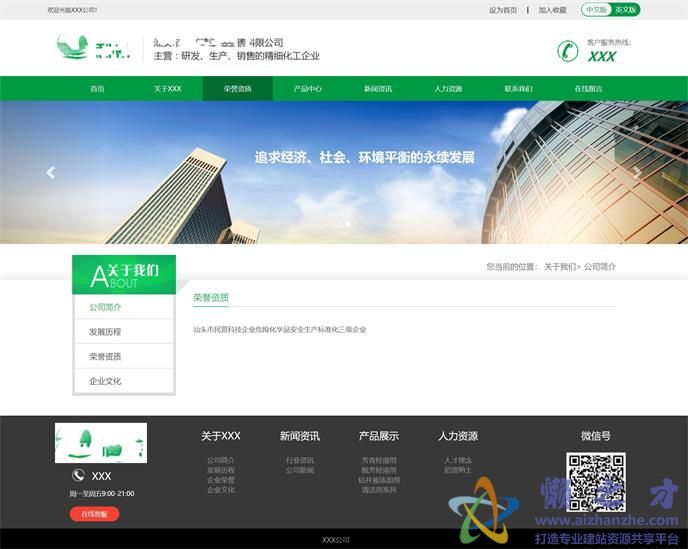Image resolution: width=688 pixels, height=549 pixels.
Task: Click 设为首页 link in top bar
Action: (503, 10)
